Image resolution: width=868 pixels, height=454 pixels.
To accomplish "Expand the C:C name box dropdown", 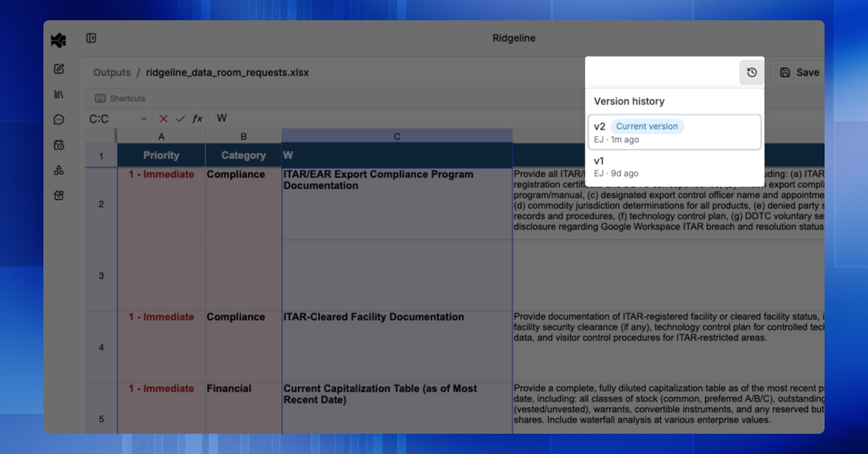I will 144,119.
